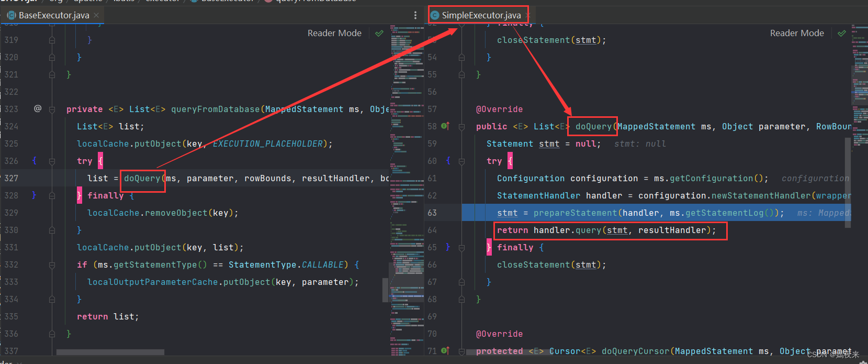The image size is (868, 364).
Task: Click fold end marker on line 68
Action: pyautogui.click(x=461, y=299)
